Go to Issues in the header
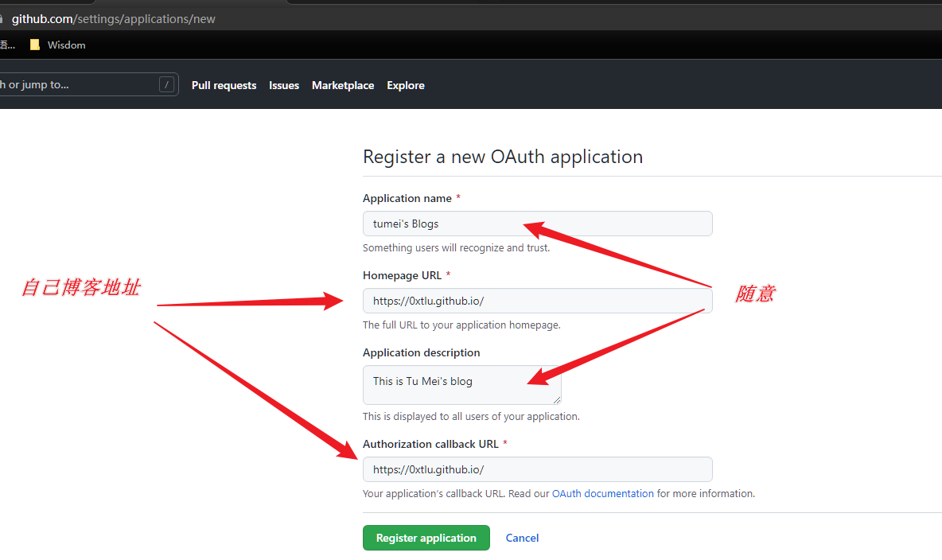The height and width of the screenshot is (560, 942). pos(284,86)
